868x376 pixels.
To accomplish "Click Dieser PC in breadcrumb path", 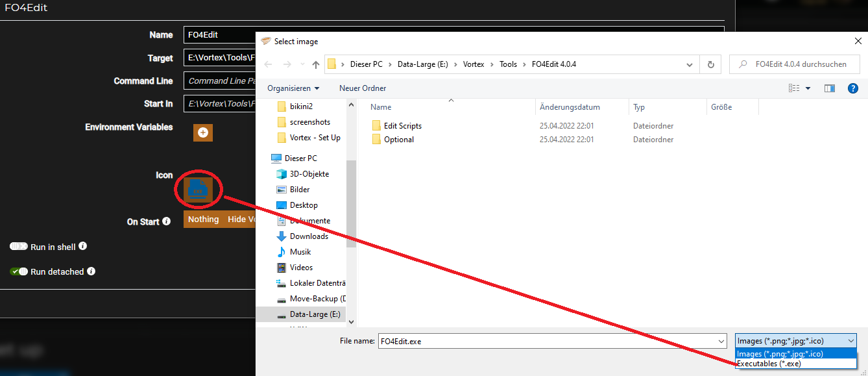I will tap(366, 64).
